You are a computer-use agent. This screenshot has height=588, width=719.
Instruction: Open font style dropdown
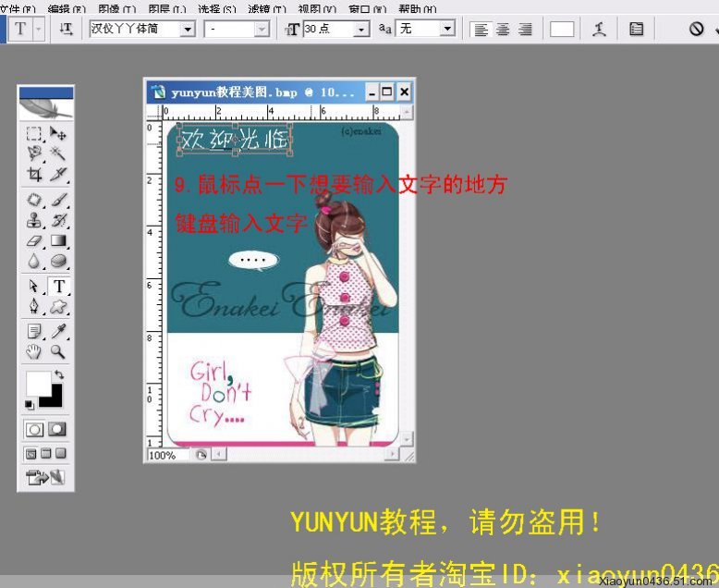(x=262, y=30)
